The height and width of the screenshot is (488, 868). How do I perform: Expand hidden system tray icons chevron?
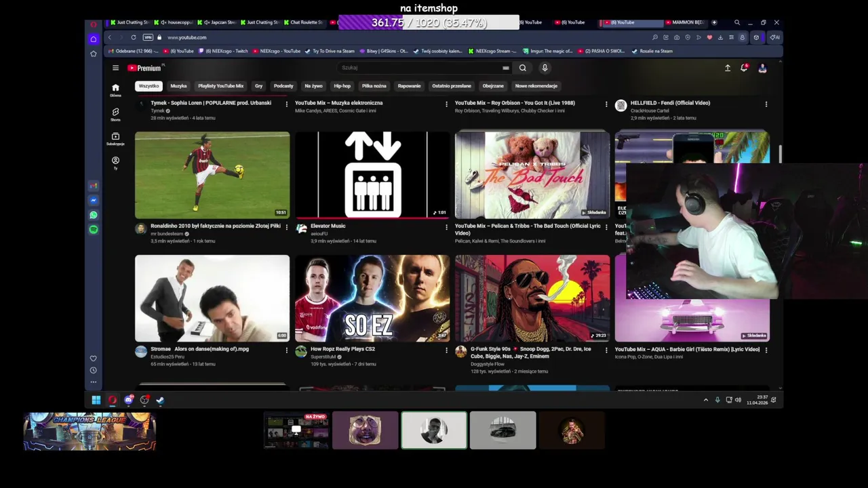coord(705,400)
